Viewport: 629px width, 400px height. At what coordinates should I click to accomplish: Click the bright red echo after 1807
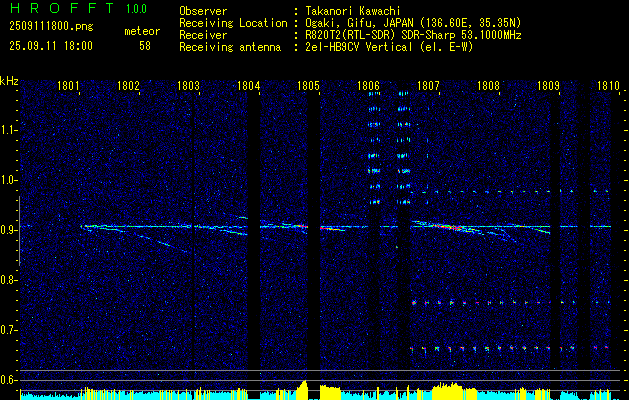(x=451, y=227)
